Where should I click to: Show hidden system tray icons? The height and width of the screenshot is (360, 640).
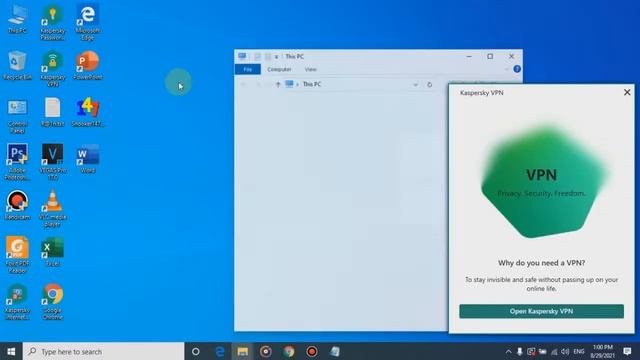508,351
